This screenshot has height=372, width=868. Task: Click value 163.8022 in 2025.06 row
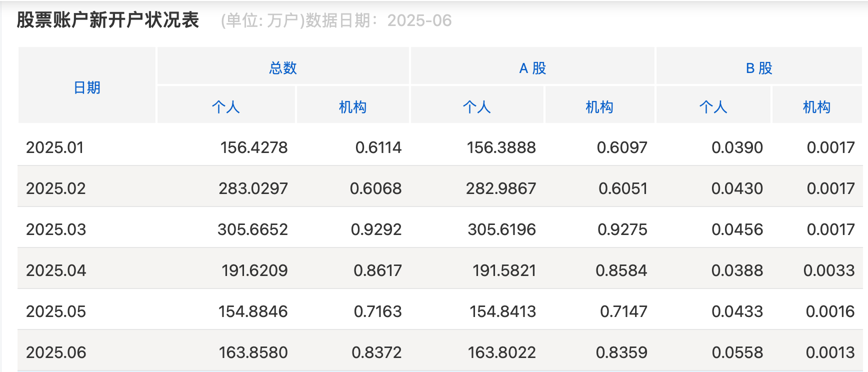coord(502,352)
